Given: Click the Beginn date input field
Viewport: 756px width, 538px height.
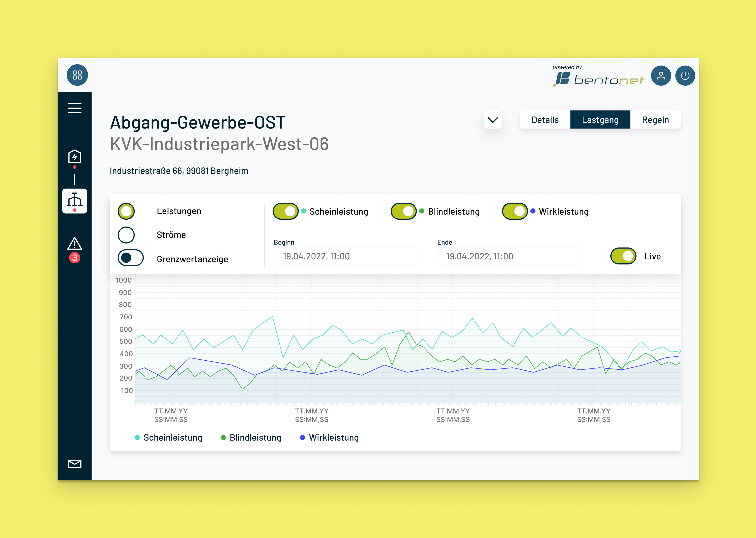Looking at the screenshot, I should [x=346, y=256].
